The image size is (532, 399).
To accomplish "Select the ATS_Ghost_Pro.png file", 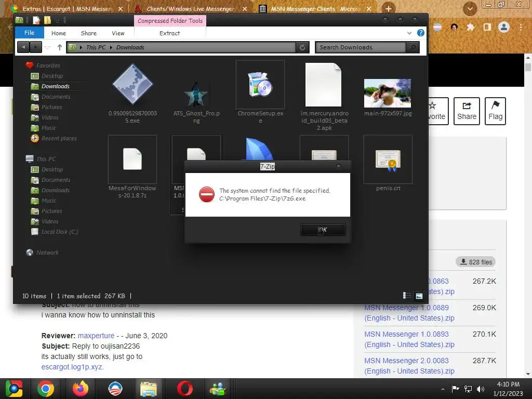I will coord(196,95).
